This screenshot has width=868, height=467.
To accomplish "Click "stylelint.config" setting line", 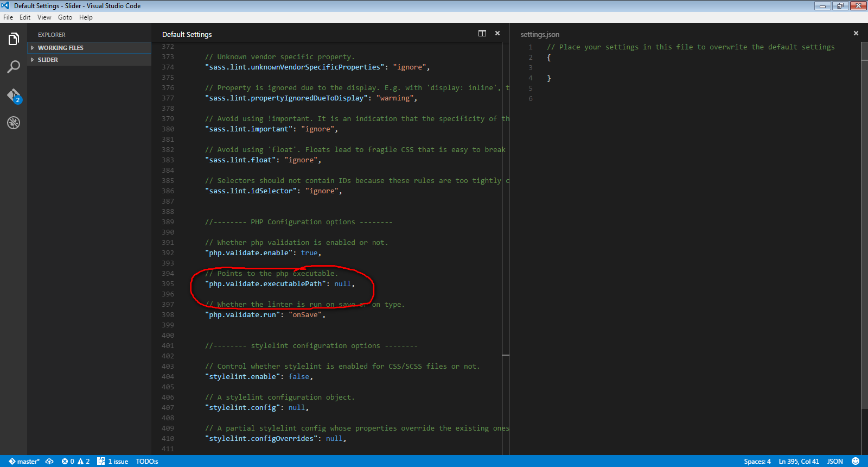I will point(257,408).
